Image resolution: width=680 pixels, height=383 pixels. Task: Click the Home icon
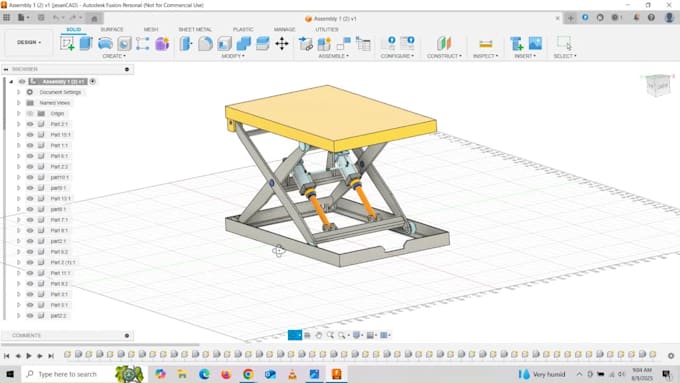(94, 18)
